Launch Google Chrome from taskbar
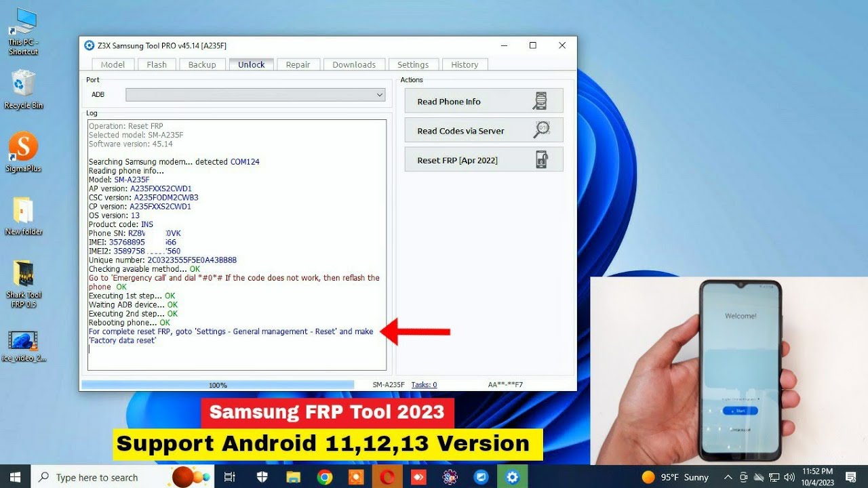Screen dimensions: 868x488 click(x=324, y=477)
